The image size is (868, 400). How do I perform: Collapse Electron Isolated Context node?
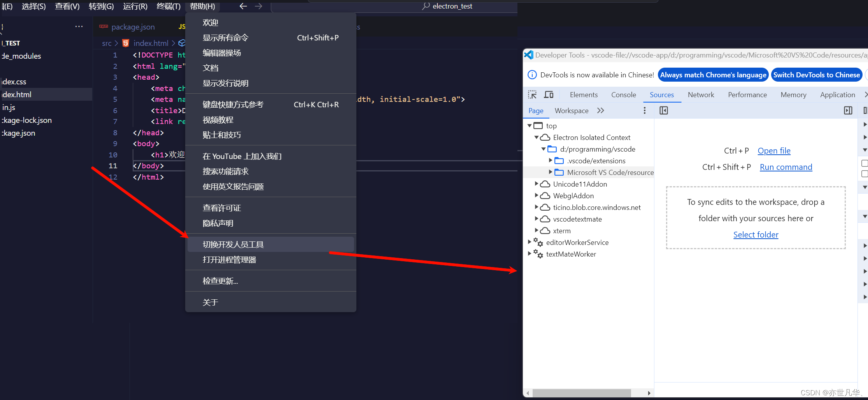pos(537,137)
